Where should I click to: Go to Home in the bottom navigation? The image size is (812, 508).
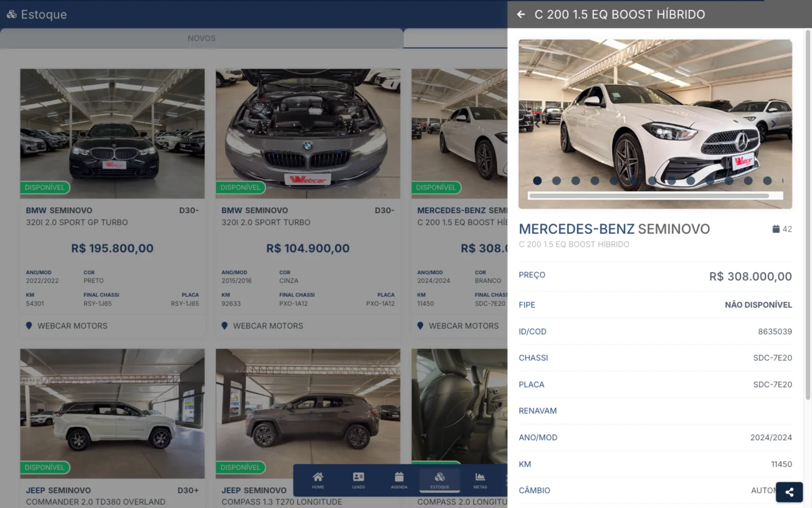click(x=318, y=480)
